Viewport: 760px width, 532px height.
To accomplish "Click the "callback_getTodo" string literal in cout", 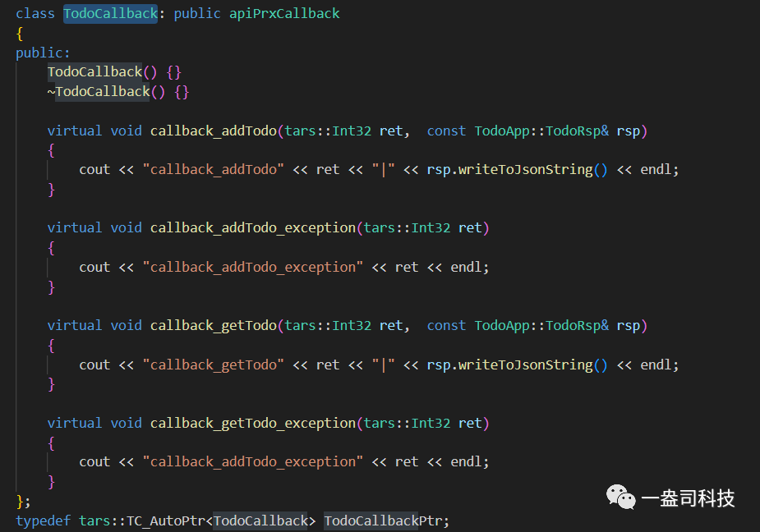I will click(x=214, y=365).
